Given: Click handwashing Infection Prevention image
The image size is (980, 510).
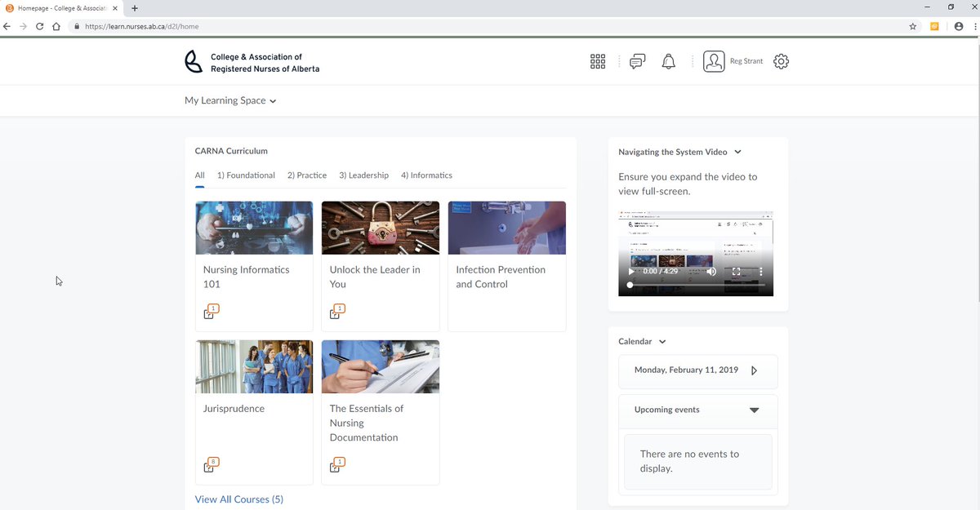Looking at the screenshot, I should tap(507, 228).
